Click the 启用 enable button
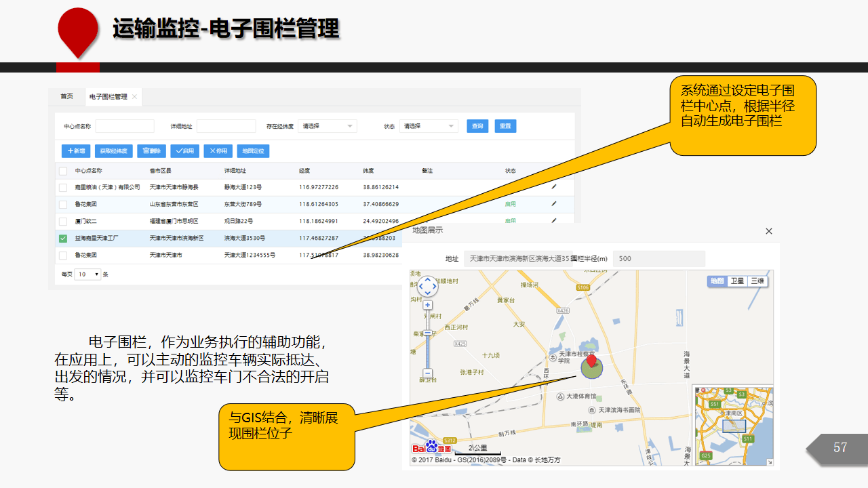Screen dimensions: 868x488 tap(184, 151)
